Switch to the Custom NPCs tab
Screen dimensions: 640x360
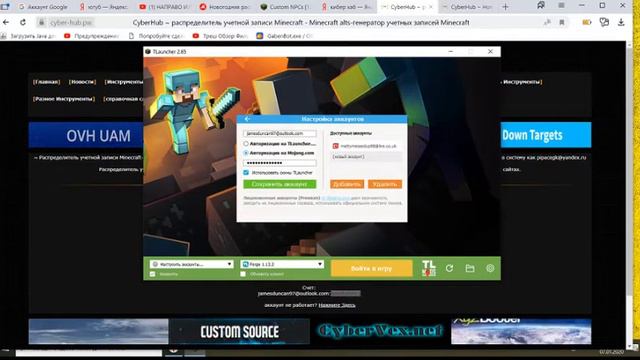pyautogui.click(x=284, y=7)
